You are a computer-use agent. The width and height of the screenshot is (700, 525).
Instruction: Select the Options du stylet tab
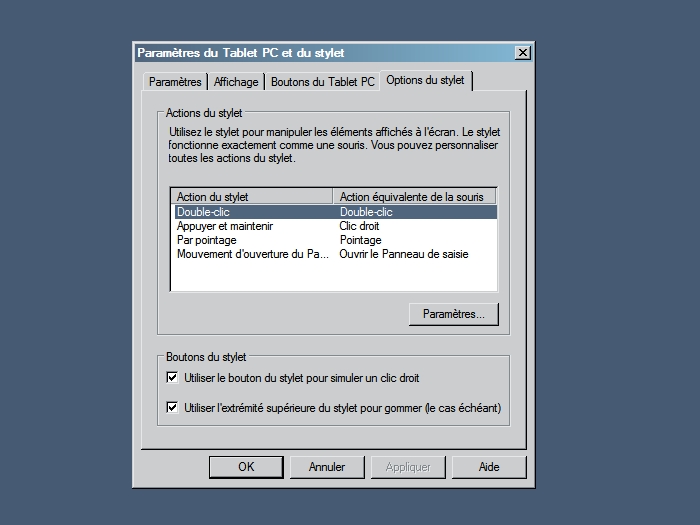425,81
